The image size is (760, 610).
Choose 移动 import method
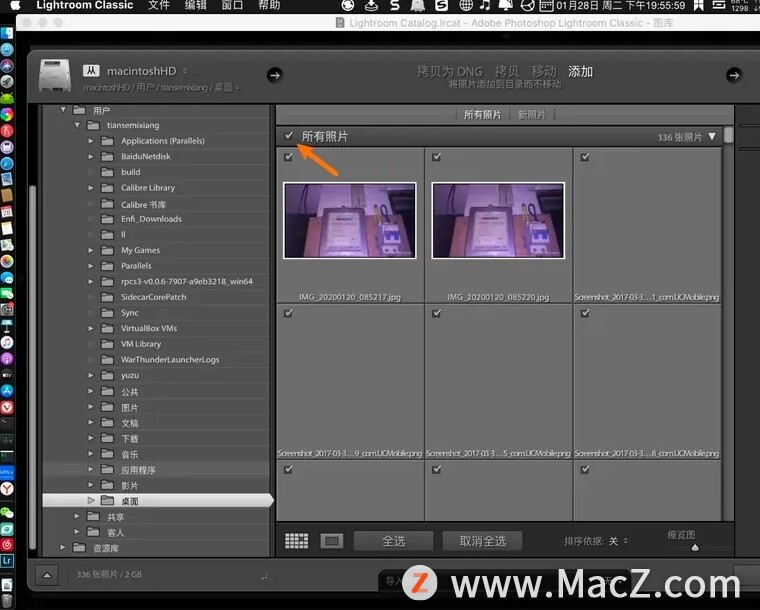[544, 72]
